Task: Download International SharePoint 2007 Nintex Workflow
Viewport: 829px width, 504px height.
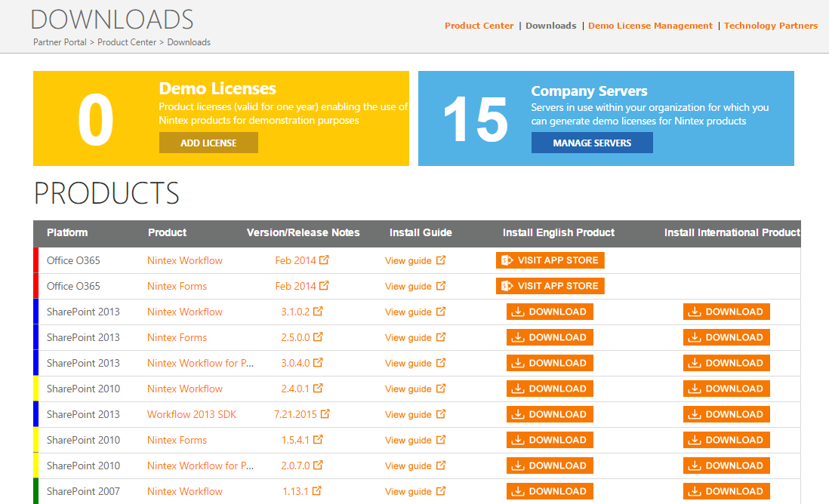Action: point(726,490)
